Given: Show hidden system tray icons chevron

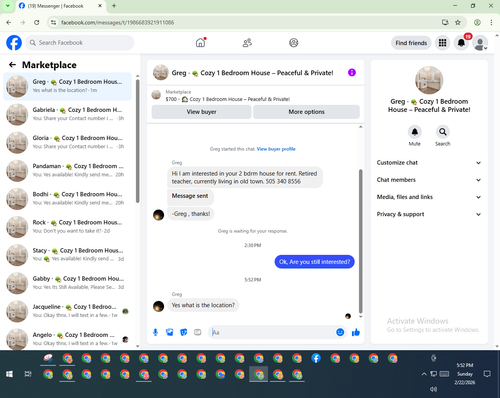Looking at the screenshot, I should 424,374.
